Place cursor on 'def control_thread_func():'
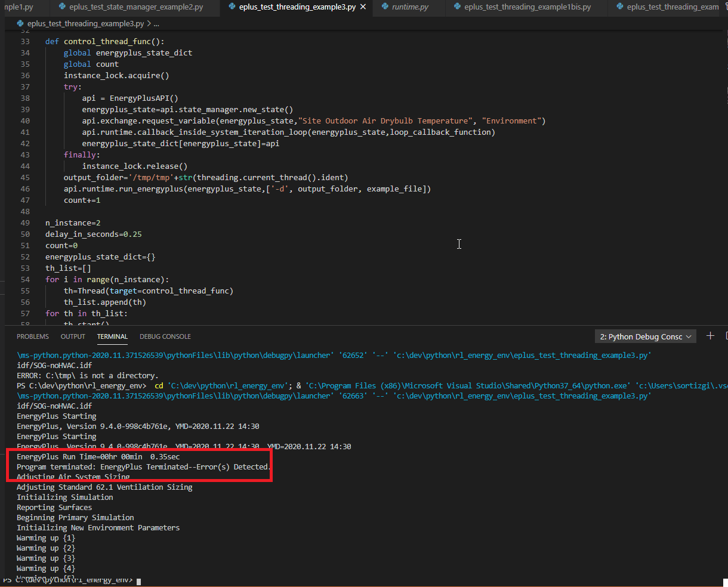The image size is (728, 587). (x=104, y=42)
